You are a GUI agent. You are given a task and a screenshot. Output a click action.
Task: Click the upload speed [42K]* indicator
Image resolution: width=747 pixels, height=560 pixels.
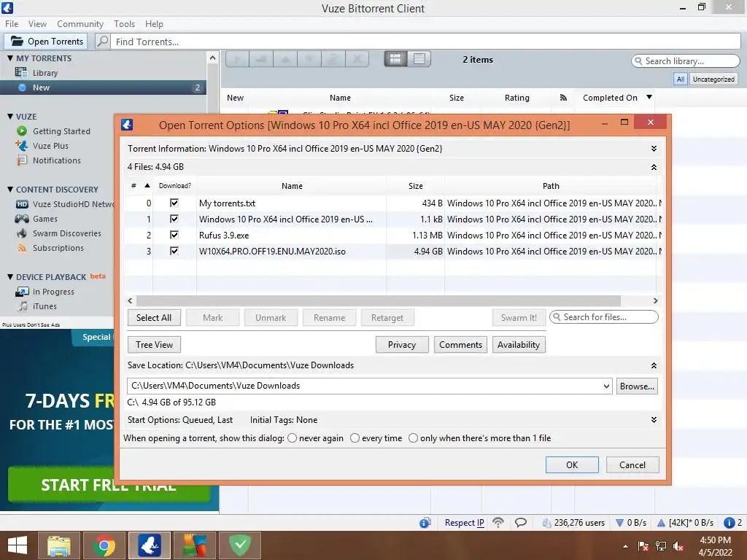685,523
